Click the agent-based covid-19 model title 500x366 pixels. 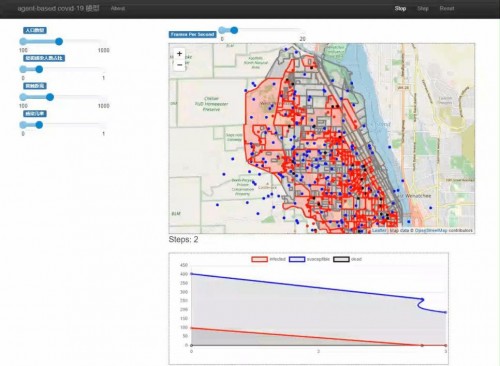pos(58,9)
